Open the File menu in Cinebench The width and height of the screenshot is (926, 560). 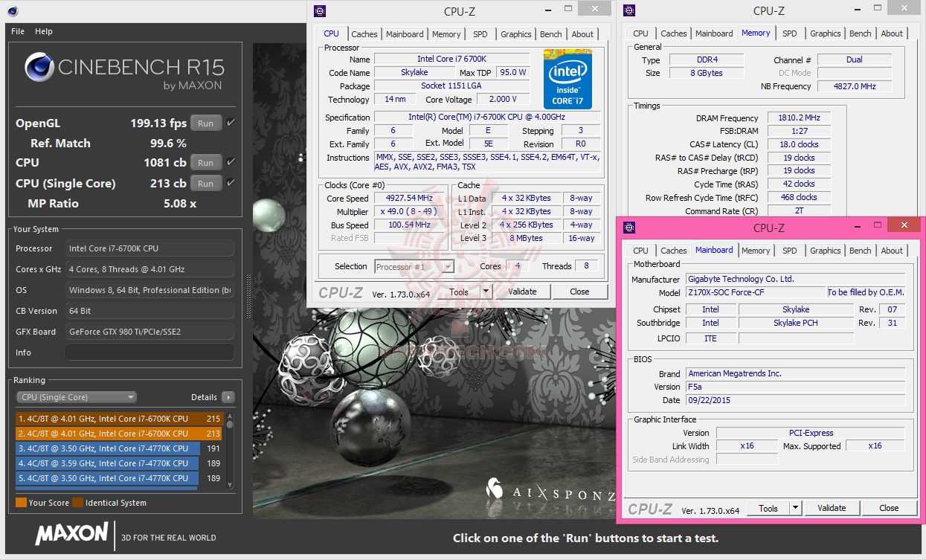click(x=18, y=31)
